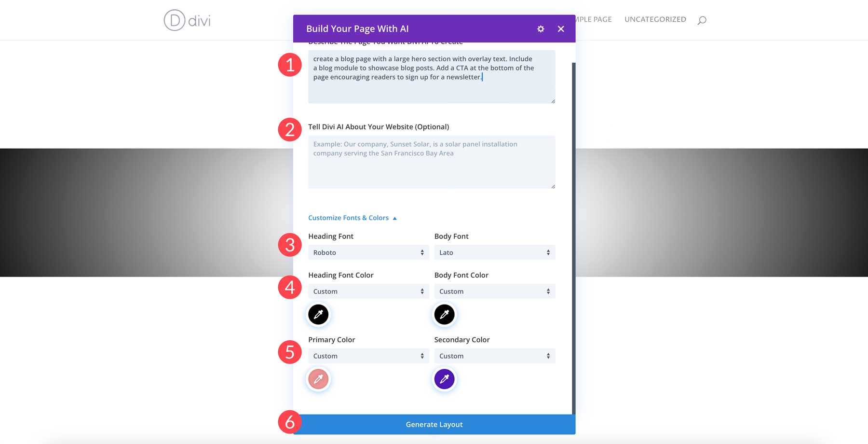Open the Secondary Color dropdown

(x=494, y=356)
